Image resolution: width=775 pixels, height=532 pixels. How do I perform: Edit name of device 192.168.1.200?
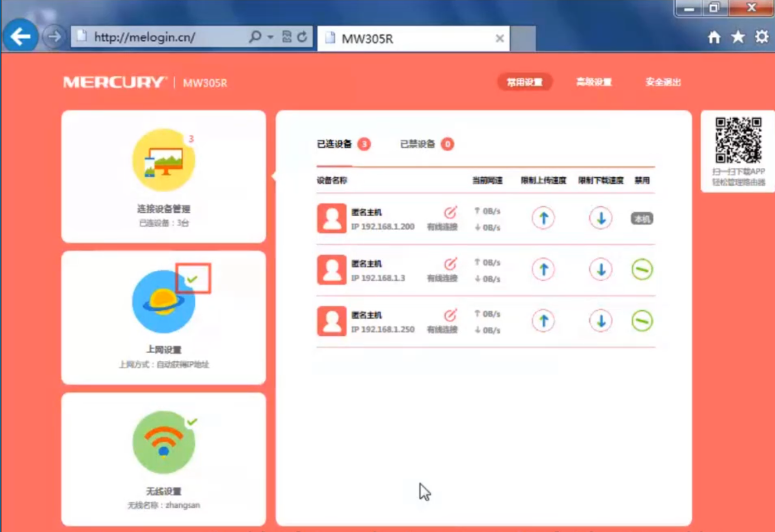click(x=450, y=212)
